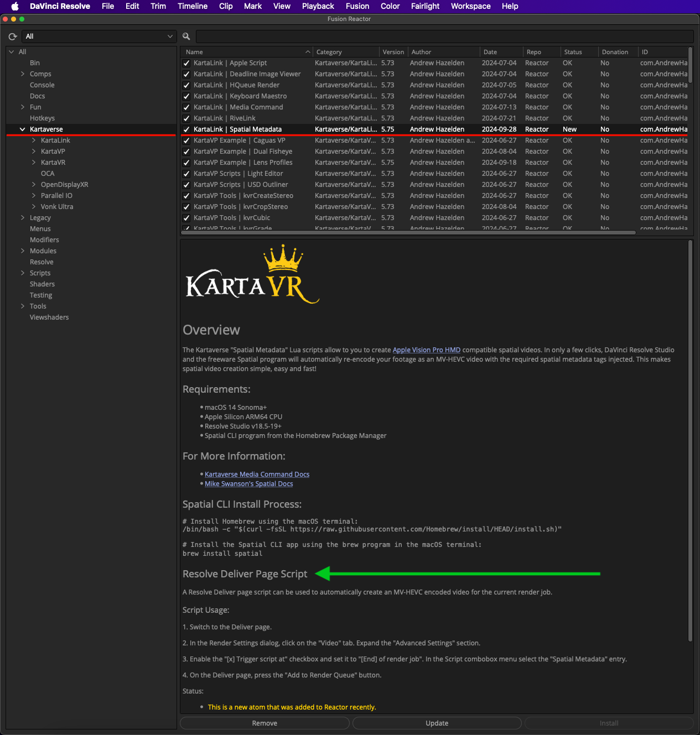Click the Remove button
This screenshot has height=735, width=700.
click(x=265, y=723)
